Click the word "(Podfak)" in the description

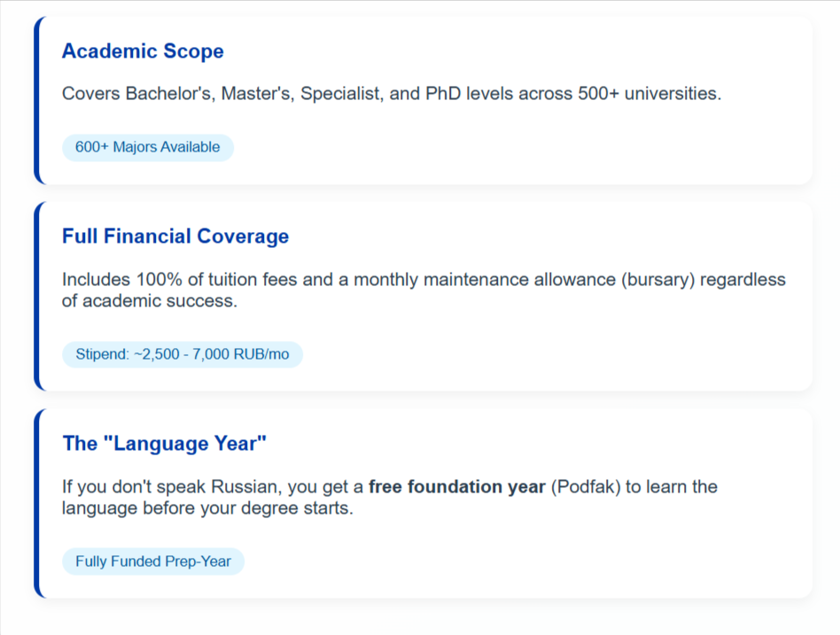click(586, 487)
